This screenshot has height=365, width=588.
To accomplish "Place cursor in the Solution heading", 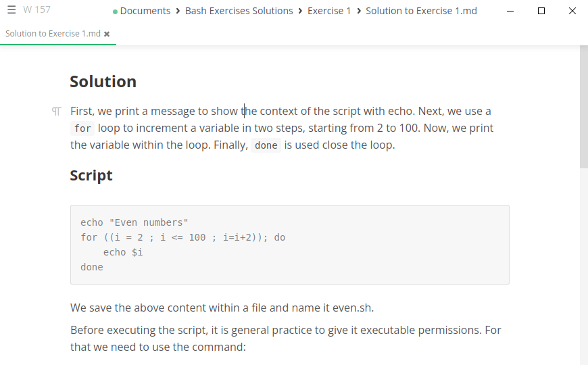I will [x=103, y=82].
